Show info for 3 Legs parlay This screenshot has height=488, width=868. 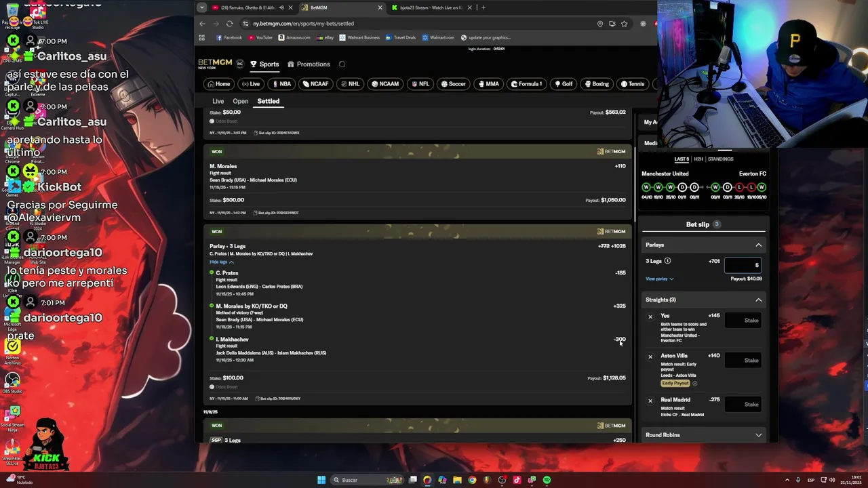[x=667, y=261]
